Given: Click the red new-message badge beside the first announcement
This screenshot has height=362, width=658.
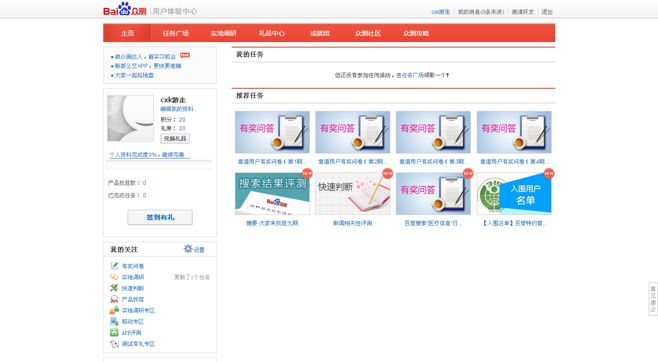Looking at the screenshot, I should tap(185, 55).
